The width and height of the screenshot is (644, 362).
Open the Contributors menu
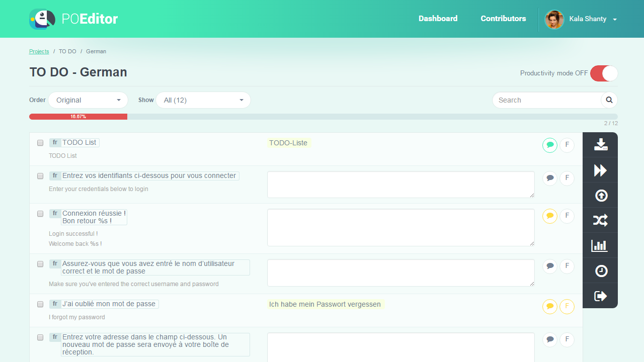[503, 19]
